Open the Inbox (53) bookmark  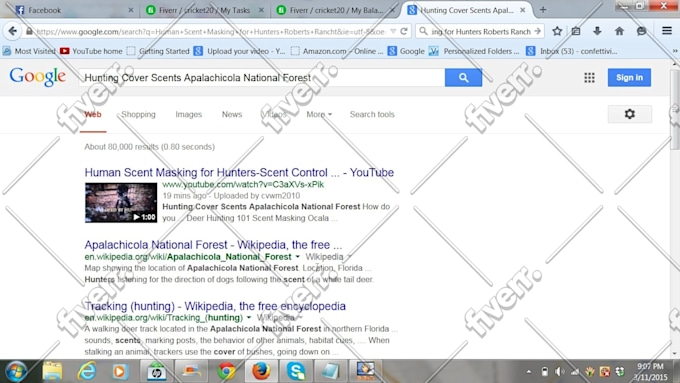(572, 51)
